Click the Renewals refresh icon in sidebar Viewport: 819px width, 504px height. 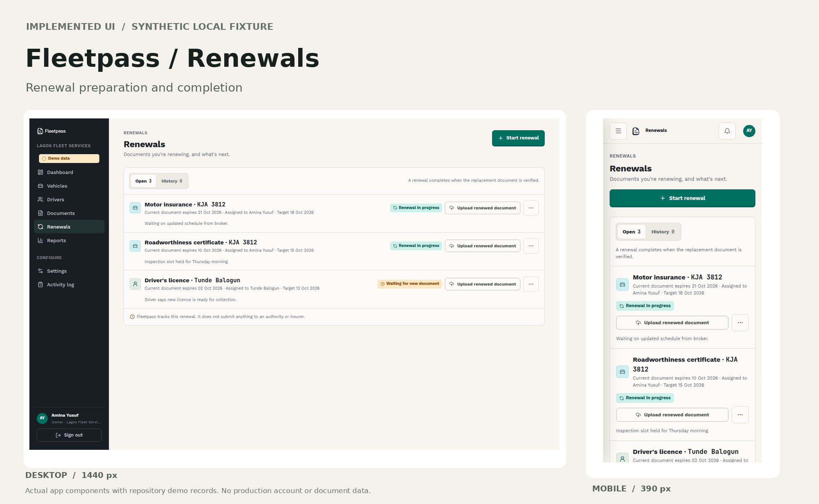click(40, 227)
